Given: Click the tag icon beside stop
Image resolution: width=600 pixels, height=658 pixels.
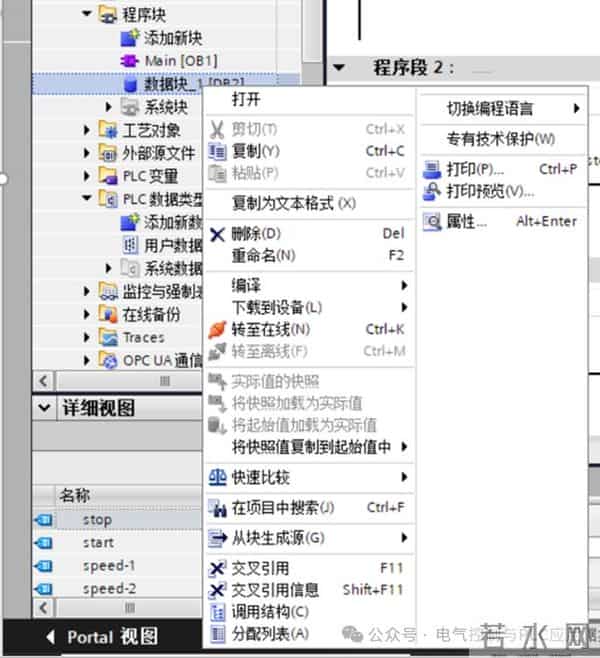Looking at the screenshot, I should pyautogui.click(x=44, y=520).
